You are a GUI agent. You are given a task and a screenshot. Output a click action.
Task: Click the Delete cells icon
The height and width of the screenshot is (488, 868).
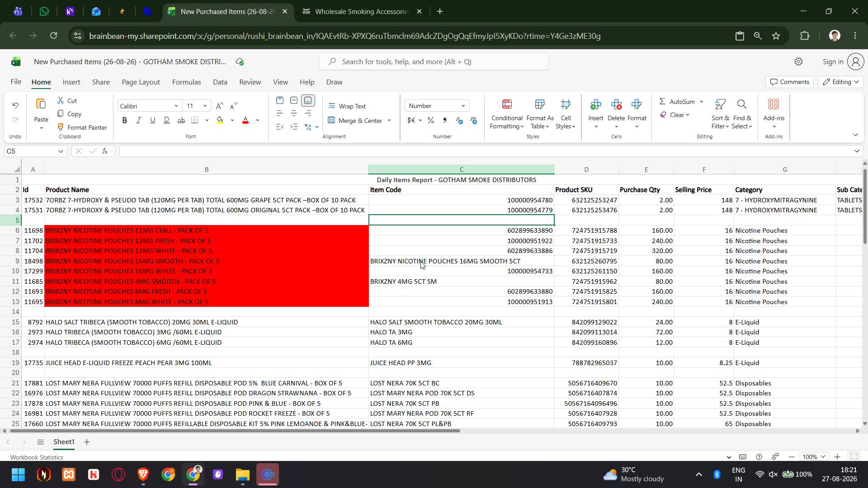pyautogui.click(x=616, y=105)
